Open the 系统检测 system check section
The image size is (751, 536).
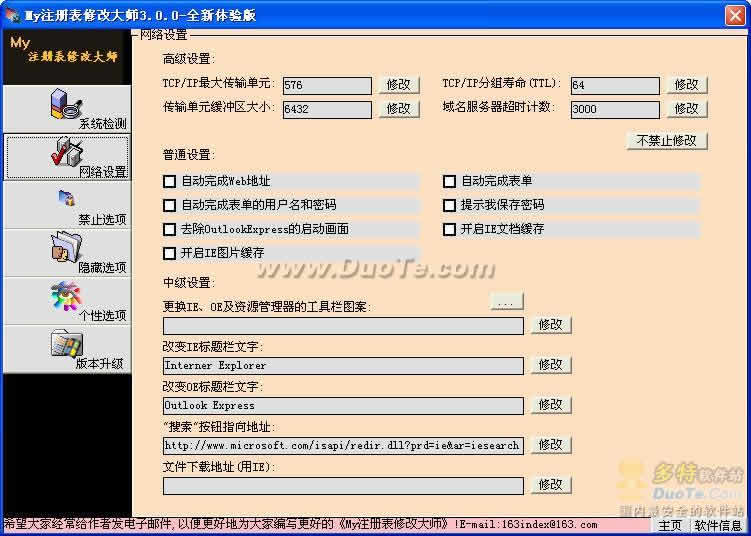(67, 109)
